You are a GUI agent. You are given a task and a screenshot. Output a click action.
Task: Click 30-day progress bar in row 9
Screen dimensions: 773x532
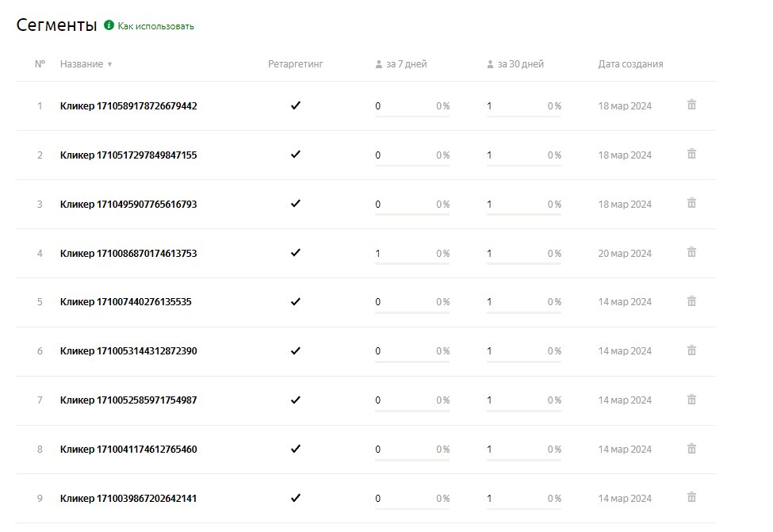[x=523, y=509]
